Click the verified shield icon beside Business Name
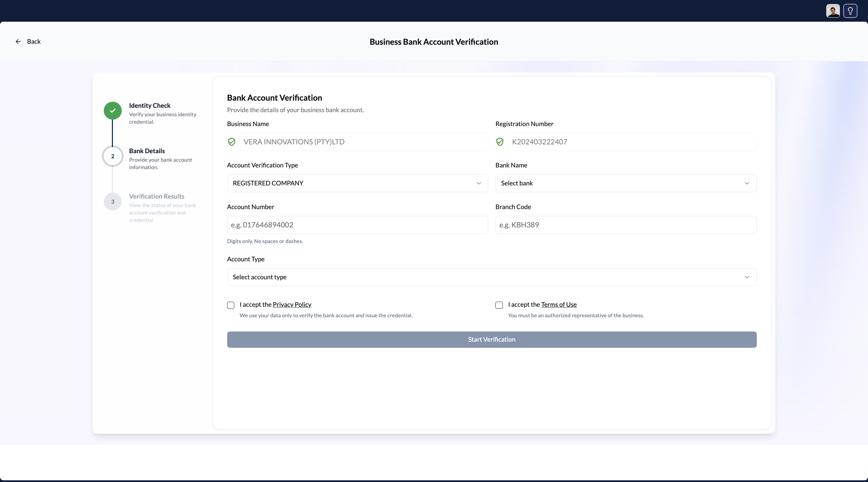Image resolution: width=868 pixels, height=482 pixels. (x=232, y=142)
